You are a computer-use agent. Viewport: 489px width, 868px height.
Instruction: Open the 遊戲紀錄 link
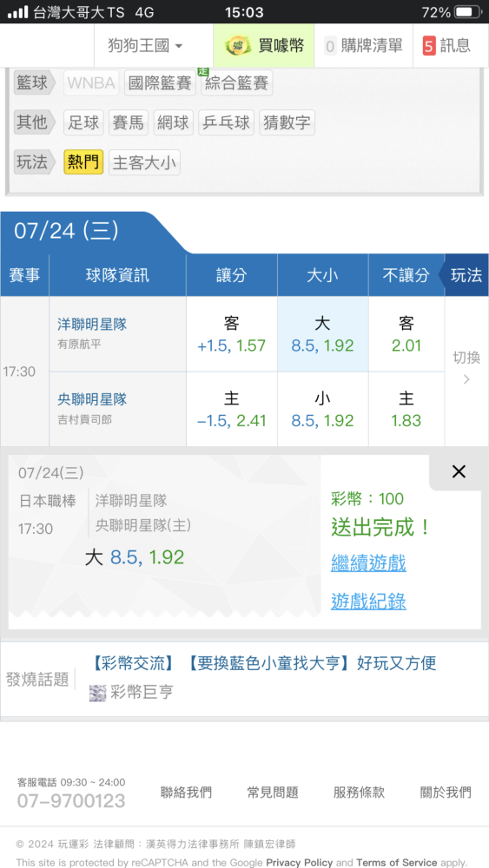coord(369,601)
